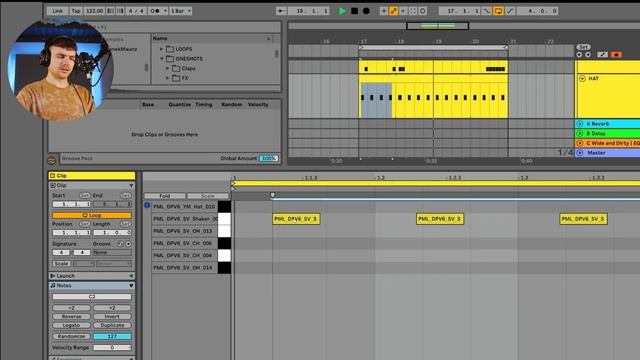Screen dimensions: 640x360
Task: Collapse the Clip box triangle
Action: [x=131, y=186]
